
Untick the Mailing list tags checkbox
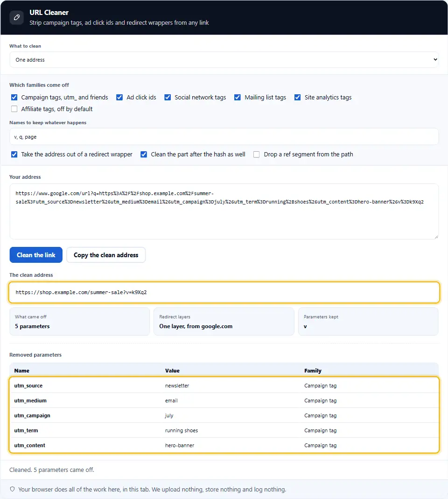[x=238, y=98]
